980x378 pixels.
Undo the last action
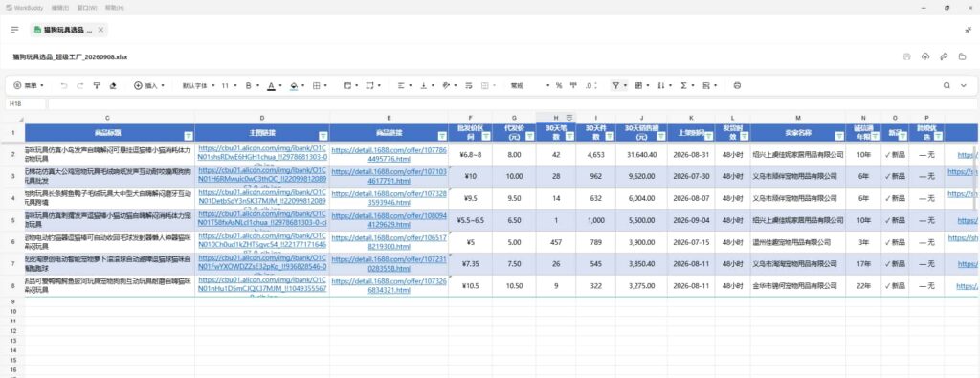(64, 85)
